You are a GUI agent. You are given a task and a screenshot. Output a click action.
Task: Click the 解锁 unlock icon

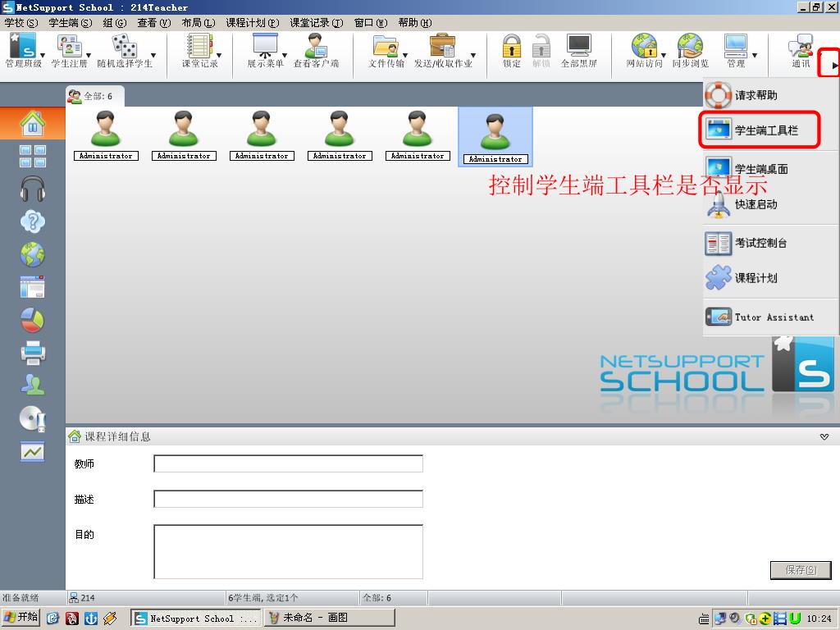click(541, 50)
